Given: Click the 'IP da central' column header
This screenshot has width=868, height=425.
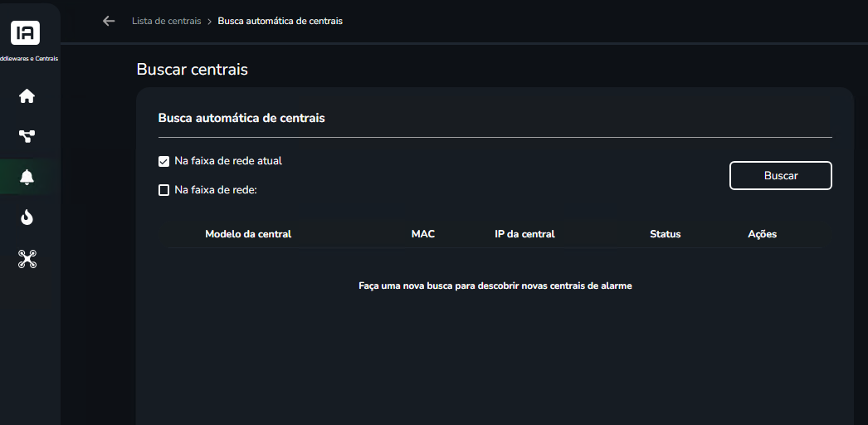Looking at the screenshot, I should point(524,234).
